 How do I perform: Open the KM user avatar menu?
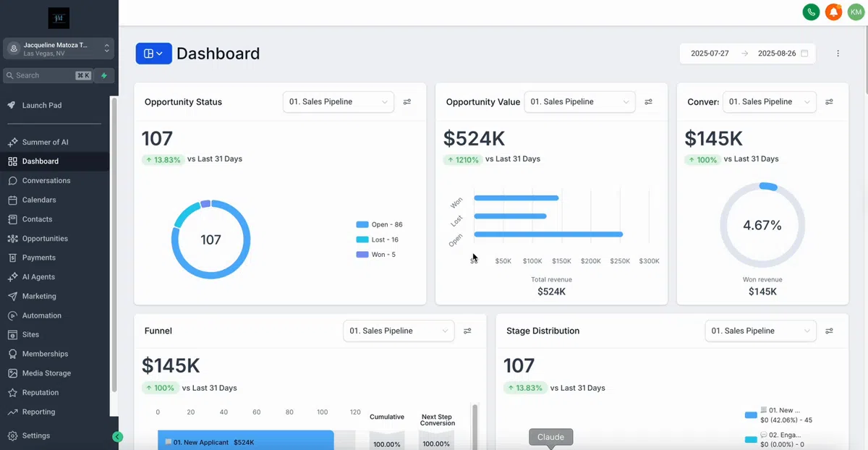click(x=856, y=12)
